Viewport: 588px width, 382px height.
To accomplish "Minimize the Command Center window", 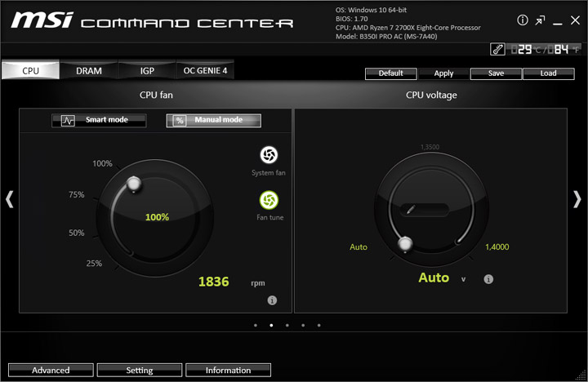I will [558, 24].
